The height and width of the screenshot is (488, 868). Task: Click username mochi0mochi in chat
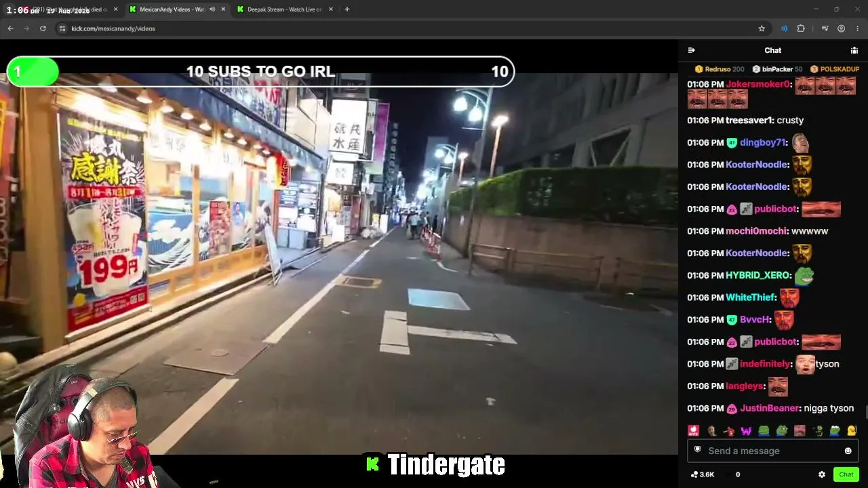(x=756, y=231)
